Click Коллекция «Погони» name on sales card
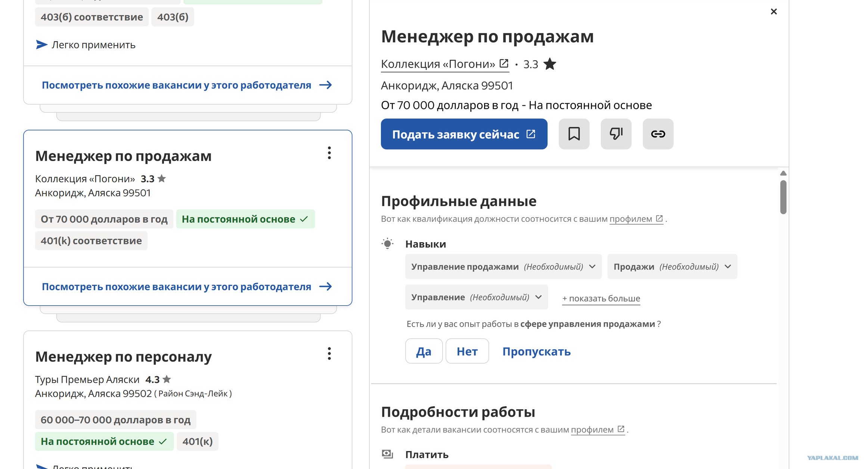The height and width of the screenshot is (469, 868). click(85, 179)
